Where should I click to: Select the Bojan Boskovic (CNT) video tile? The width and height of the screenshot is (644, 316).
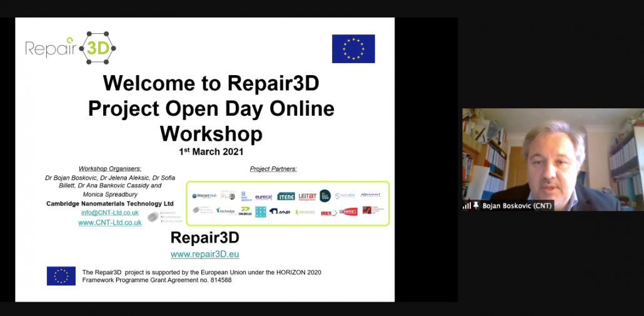click(553, 160)
